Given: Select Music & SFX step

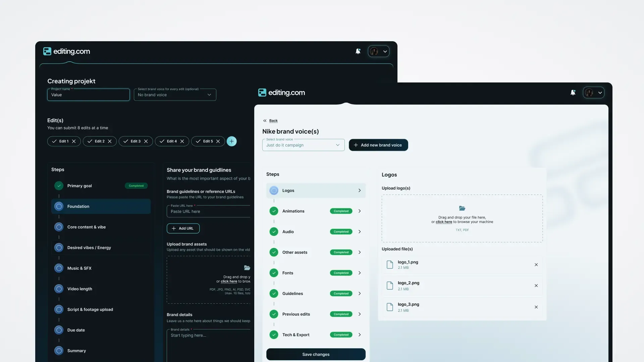Looking at the screenshot, I should (101, 268).
